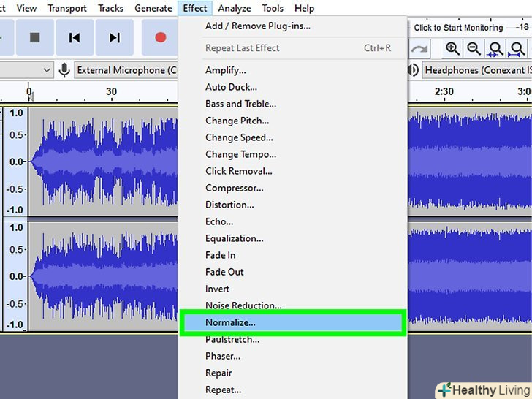Select the Noise Reduction effect
This screenshot has width=532, height=399.
(x=293, y=305)
